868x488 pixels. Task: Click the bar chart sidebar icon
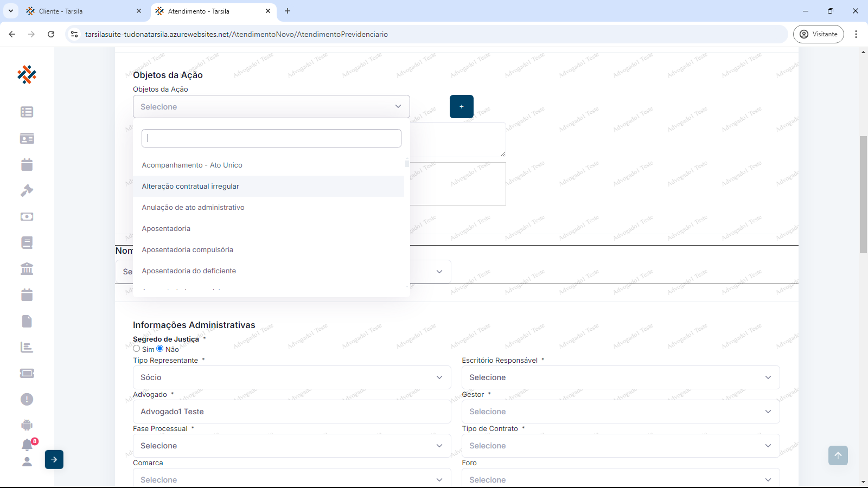click(27, 347)
